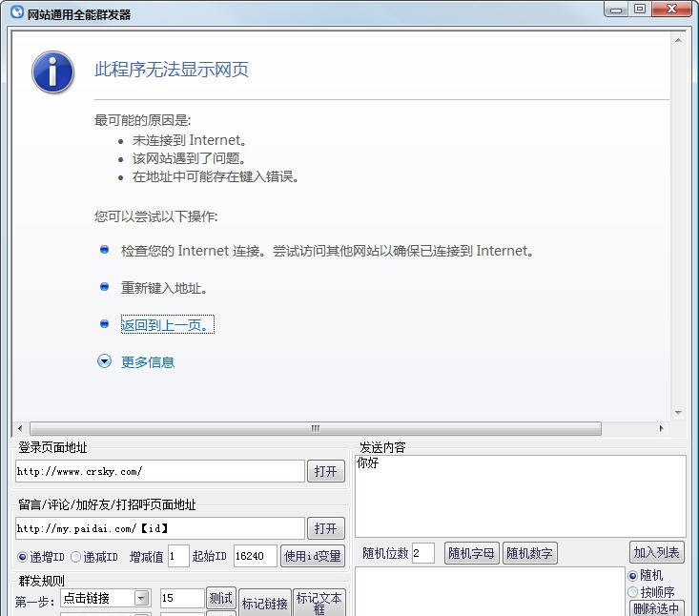Minimize the 网站通用全能群发器 window
This screenshot has height=616, width=699.
pyautogui.click(x=616, y=10)
